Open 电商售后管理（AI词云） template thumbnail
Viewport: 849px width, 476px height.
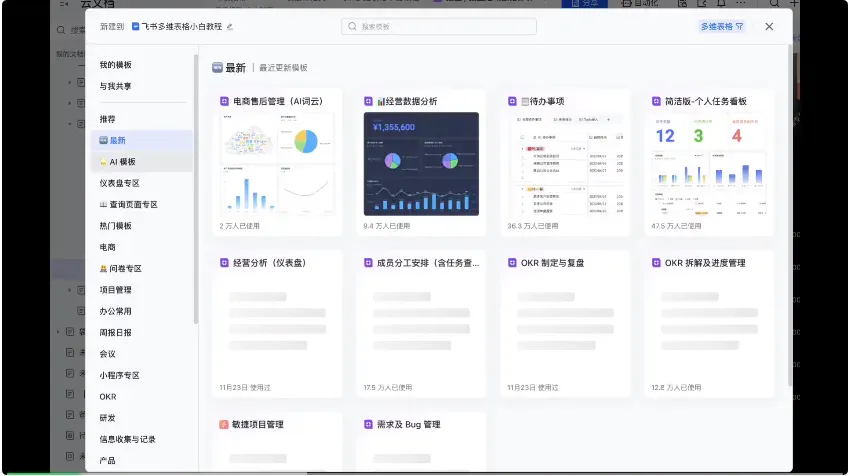point(277,164)
